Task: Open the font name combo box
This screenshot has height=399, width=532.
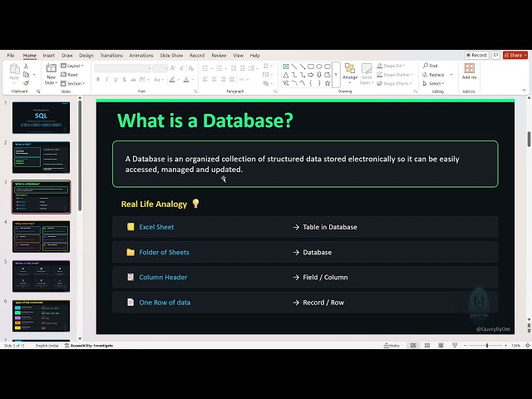Action: pos(122,68)
